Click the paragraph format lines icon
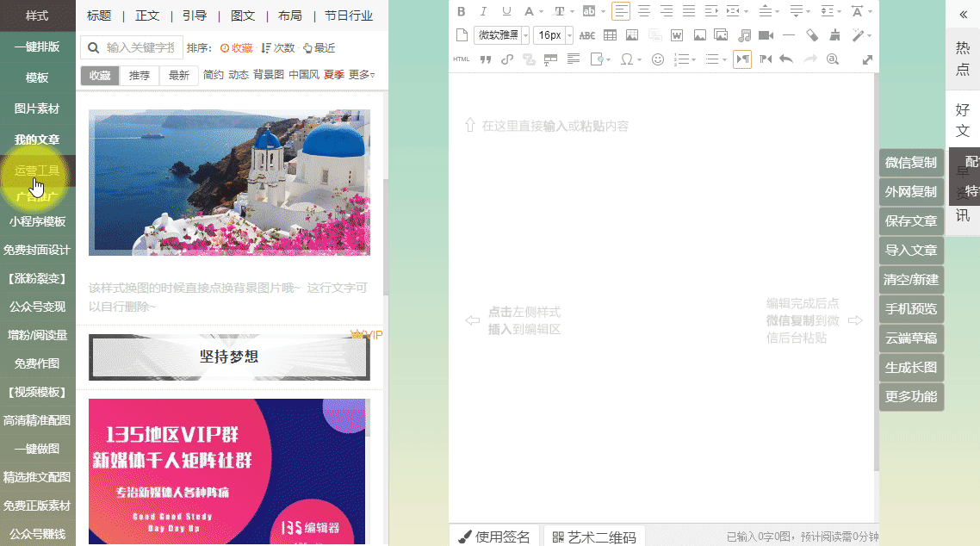 pyautogui.click(x=574, y=59)
